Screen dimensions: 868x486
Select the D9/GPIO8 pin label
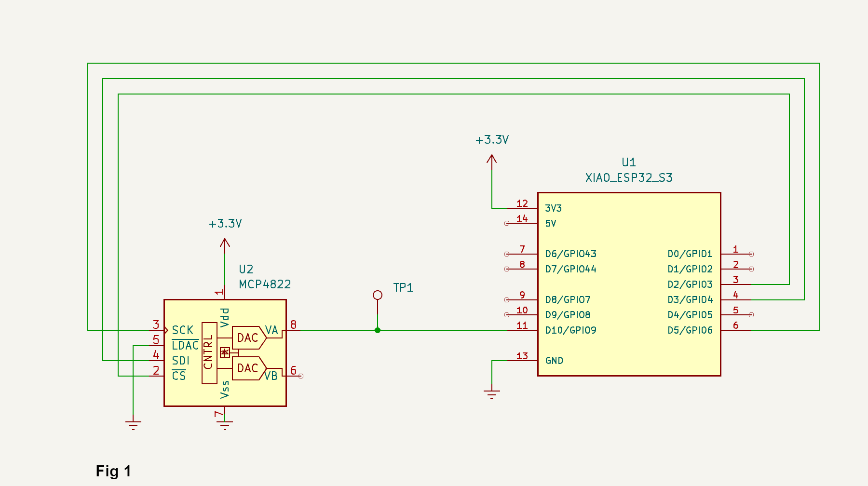coord(568,315)
